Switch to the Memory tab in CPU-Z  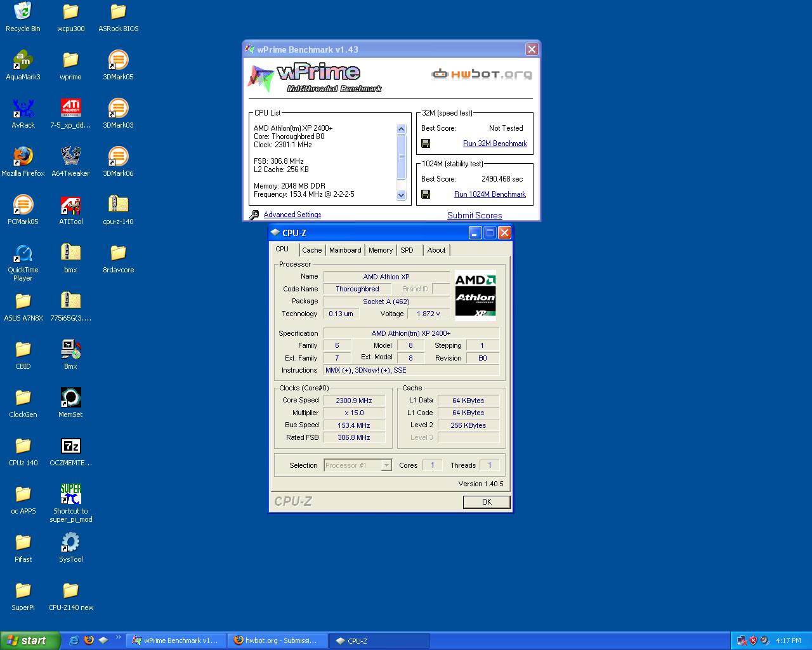click(x=381, y=250)
